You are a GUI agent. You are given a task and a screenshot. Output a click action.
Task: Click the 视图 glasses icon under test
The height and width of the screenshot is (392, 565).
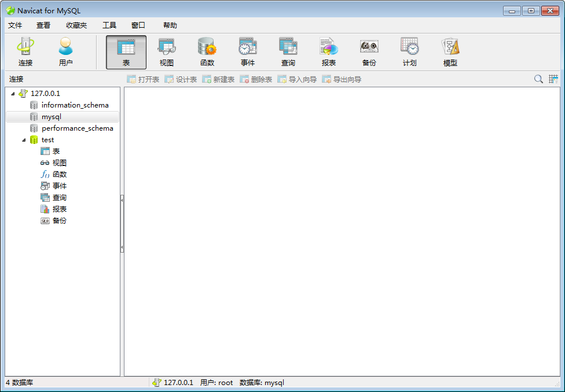[x=45, y=162]
